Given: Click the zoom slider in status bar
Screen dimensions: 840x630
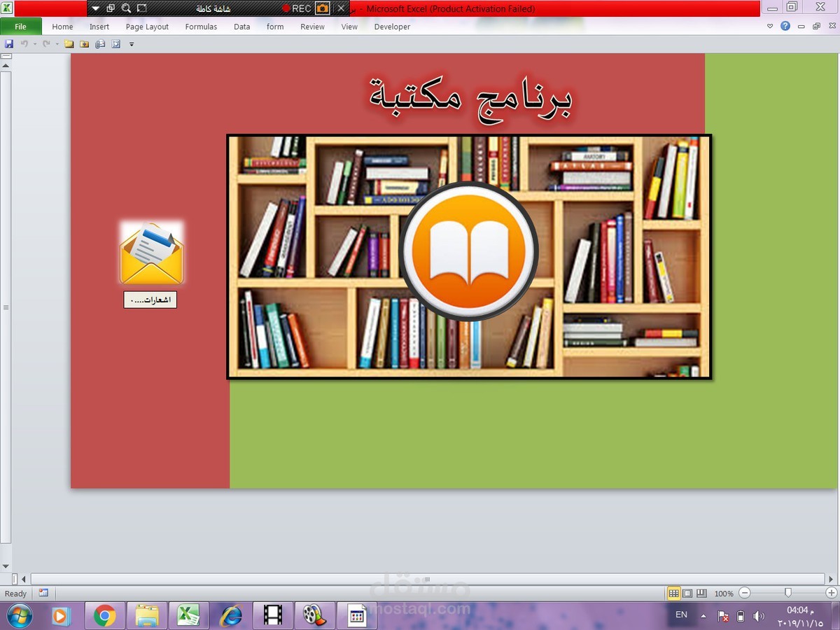Looking at the screenshot, I should click(787, 593).
